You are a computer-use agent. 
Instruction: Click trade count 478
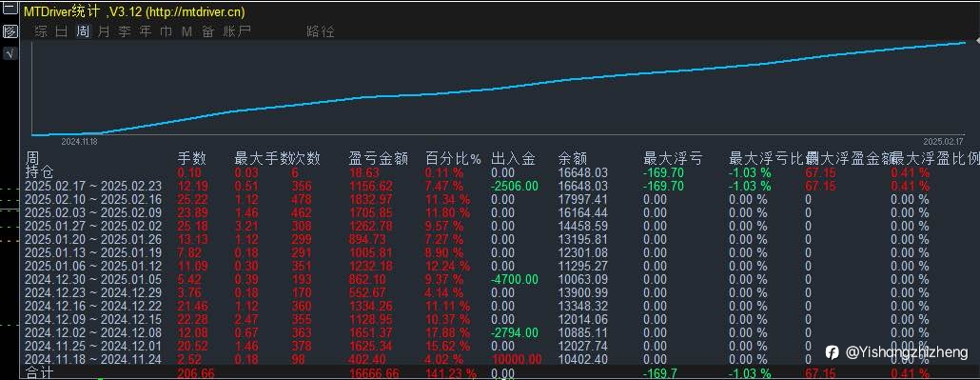coord(302,199)
